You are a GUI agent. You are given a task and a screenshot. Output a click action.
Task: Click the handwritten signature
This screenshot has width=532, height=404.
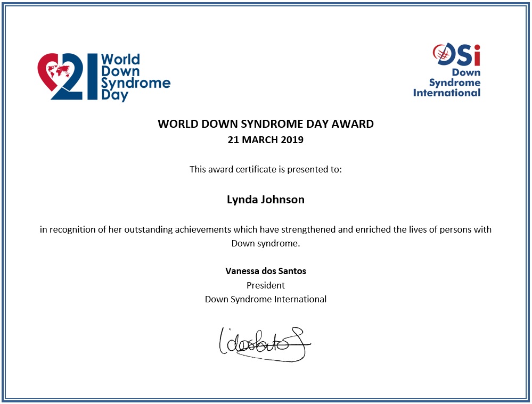pyautogui.click(x=265, y=344)
